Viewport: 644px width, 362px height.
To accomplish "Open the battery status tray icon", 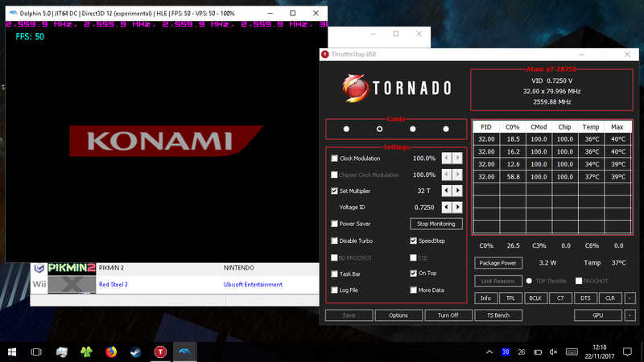I will point(538,352).
